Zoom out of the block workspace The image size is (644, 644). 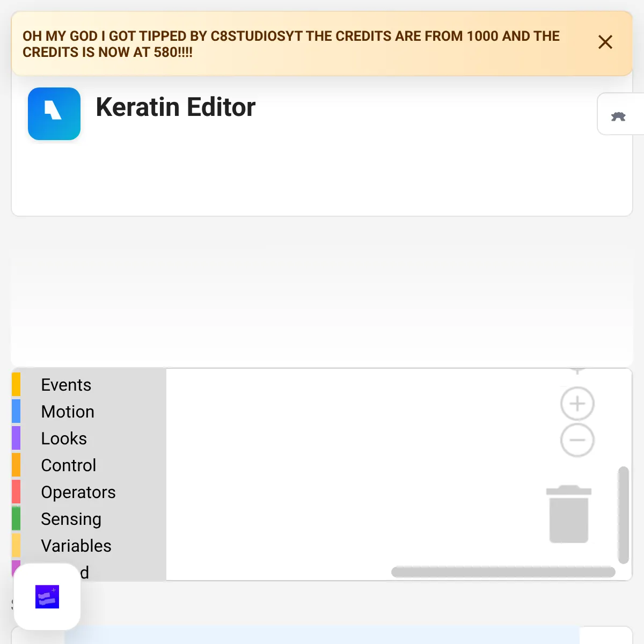click(577, 441)
